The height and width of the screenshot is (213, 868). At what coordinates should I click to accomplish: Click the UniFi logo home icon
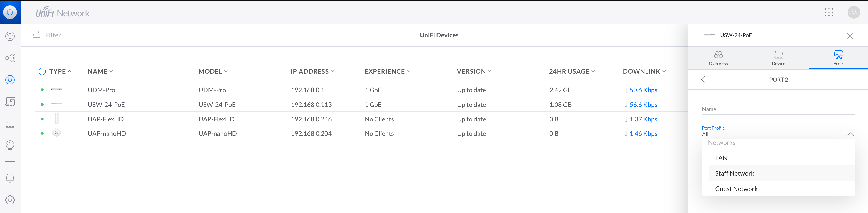click(10, 12)
